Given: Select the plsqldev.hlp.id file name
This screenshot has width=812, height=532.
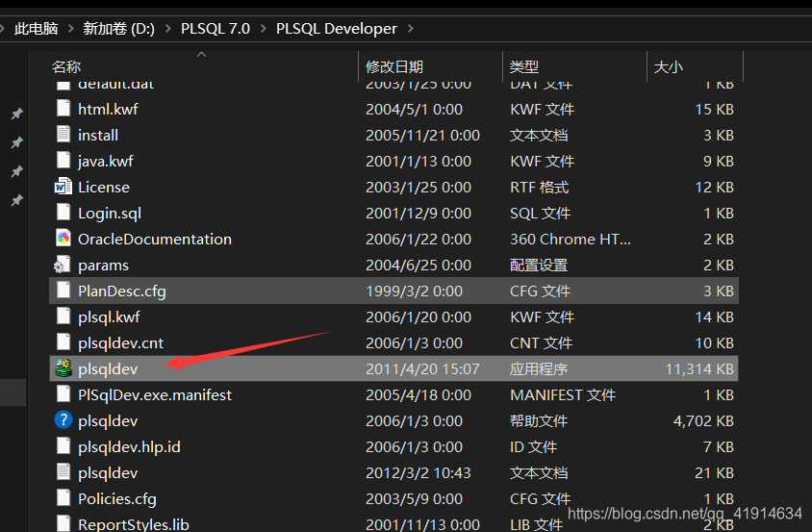Looking at the screenshot, I should coord(129,446).
